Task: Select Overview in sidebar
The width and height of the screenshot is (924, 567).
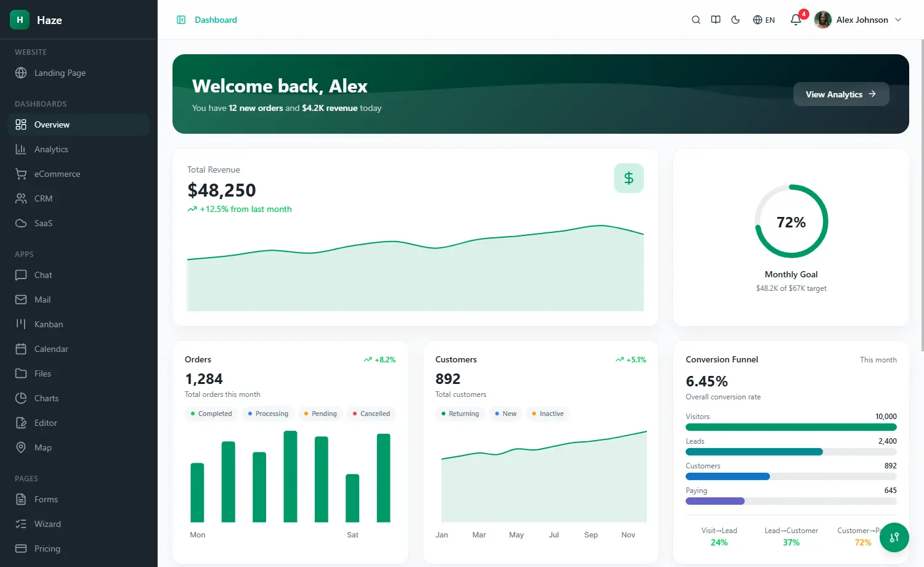Action: coord(79,124)
